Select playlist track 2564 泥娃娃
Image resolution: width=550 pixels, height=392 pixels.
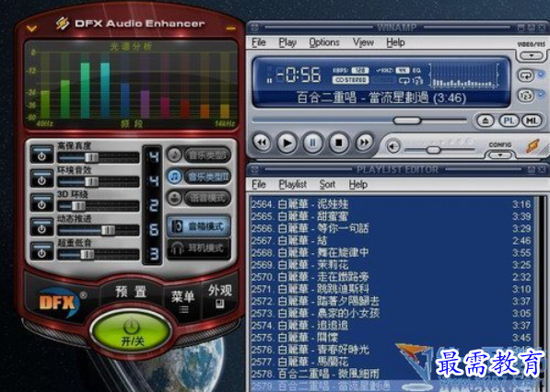coord(392,204)
